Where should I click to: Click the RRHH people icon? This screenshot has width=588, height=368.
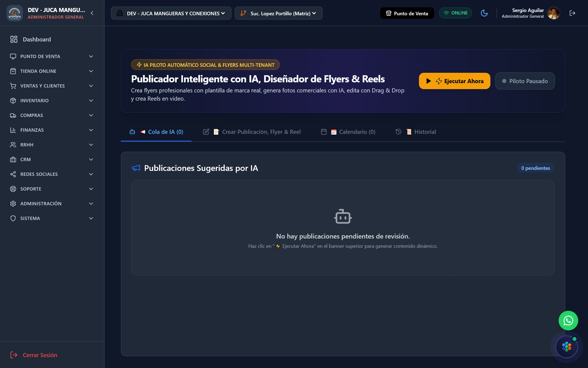tap(13, 145)
